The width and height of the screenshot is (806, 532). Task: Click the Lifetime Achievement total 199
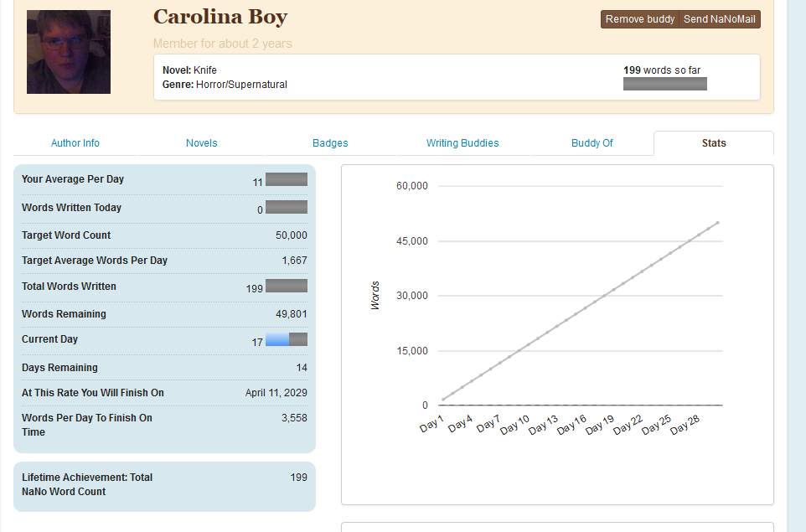coord(298,477)
